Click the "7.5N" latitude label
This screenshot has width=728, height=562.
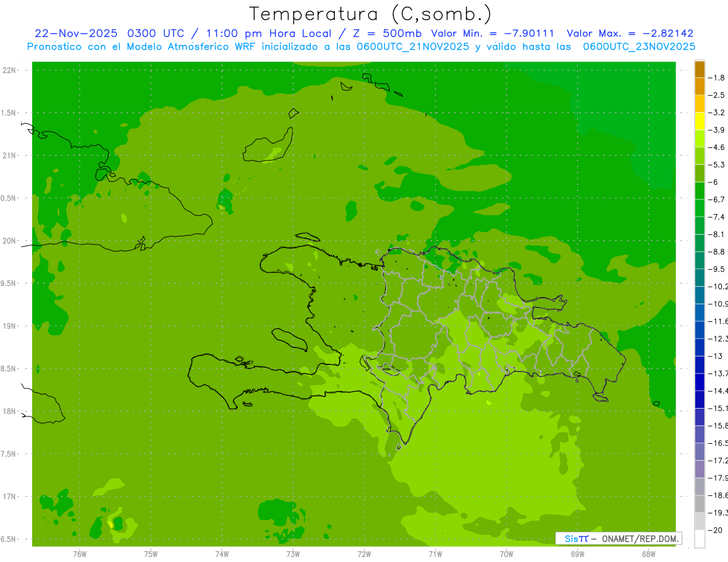coord(8,454)
